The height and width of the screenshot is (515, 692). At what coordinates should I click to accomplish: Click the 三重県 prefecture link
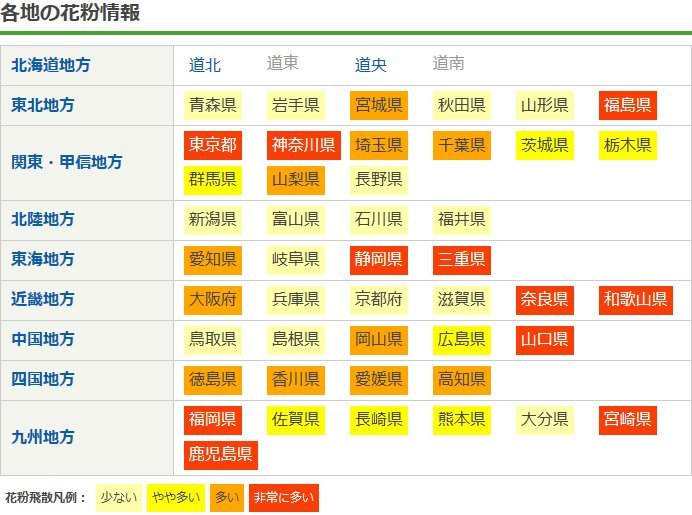click(461, 260)
